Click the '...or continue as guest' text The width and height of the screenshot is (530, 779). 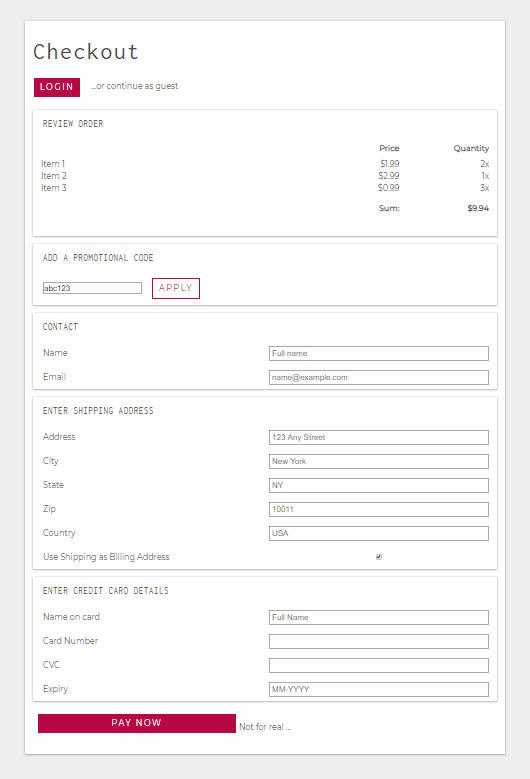coord(135,86)
